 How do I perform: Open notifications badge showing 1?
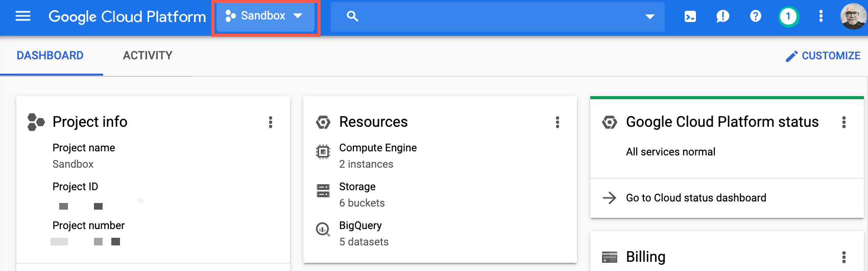click(x=788, y=17)
